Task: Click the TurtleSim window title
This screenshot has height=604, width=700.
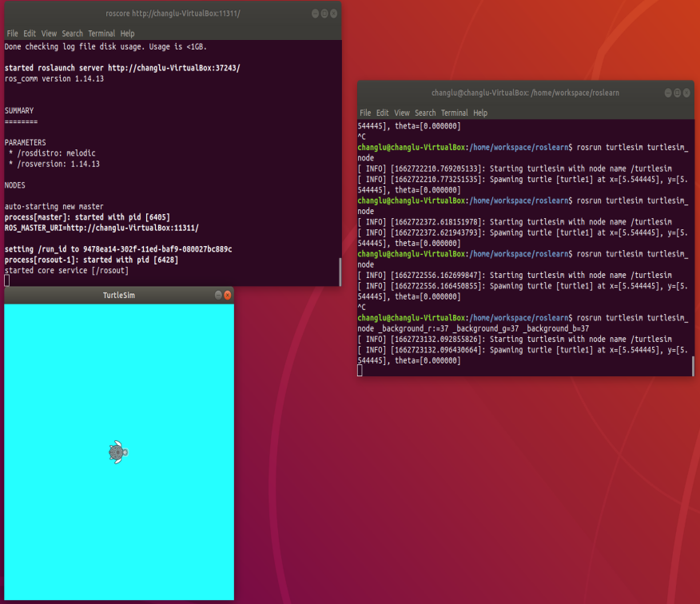Action: [x=119, y=295]
